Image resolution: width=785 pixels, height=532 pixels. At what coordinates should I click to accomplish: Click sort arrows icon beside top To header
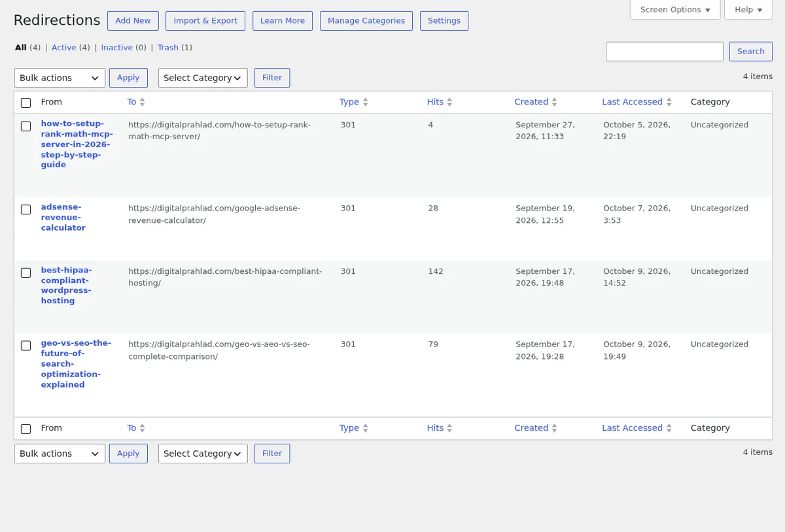(143, 102)
